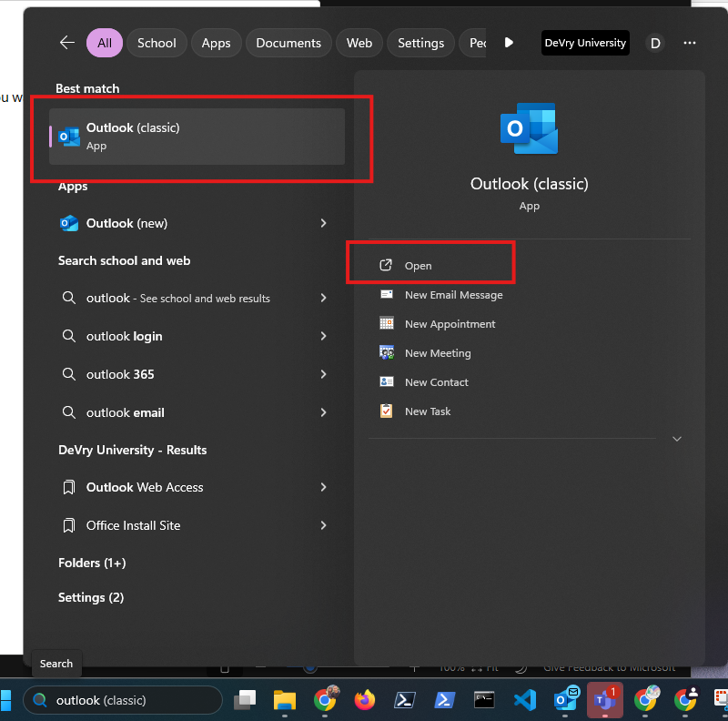Open the three-dots more options menu

click(689, 43)
